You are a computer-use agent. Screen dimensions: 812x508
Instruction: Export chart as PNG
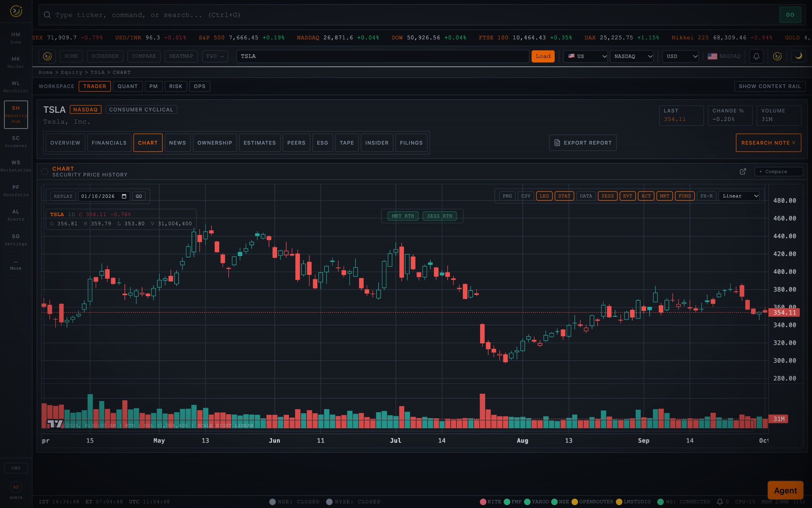click(507, 196)
